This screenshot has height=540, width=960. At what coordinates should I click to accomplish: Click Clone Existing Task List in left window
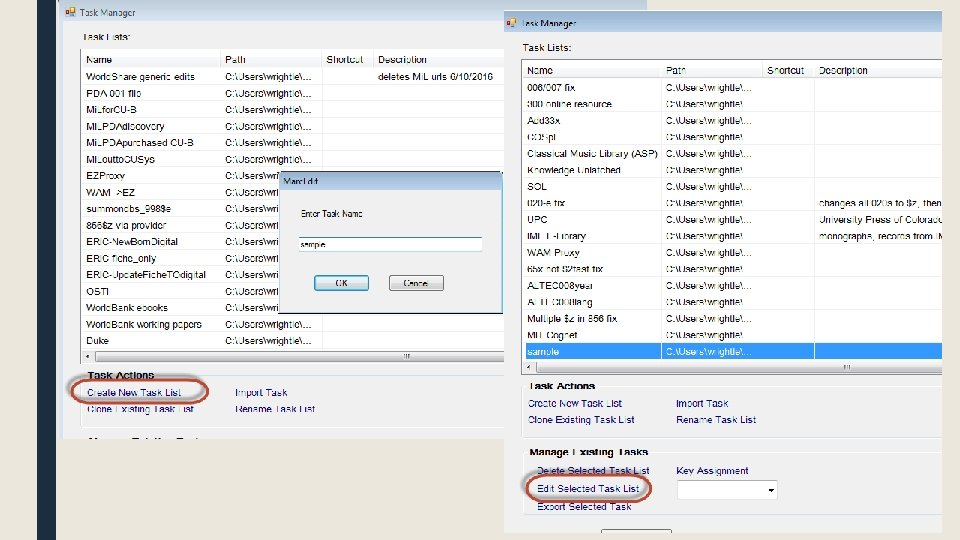tap(140, 409)
